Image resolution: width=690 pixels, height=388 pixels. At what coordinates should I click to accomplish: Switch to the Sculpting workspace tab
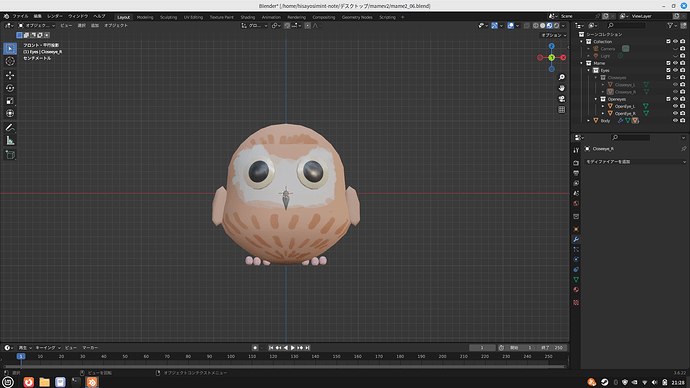(x=168, y=17)
